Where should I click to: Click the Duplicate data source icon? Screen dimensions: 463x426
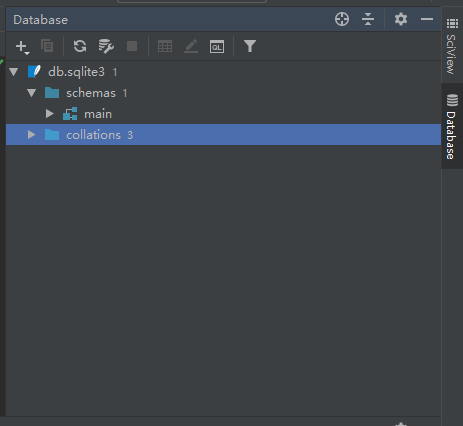click(47, 46)
